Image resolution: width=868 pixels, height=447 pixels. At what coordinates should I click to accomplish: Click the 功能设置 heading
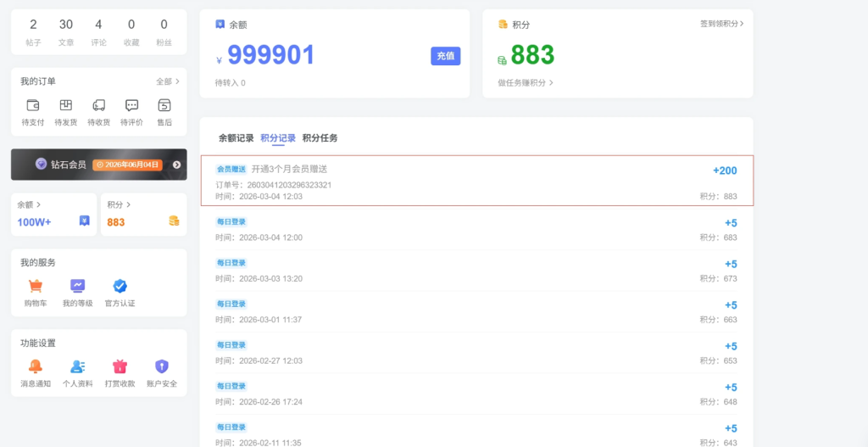pyautogui.click(x=38, y=344)
